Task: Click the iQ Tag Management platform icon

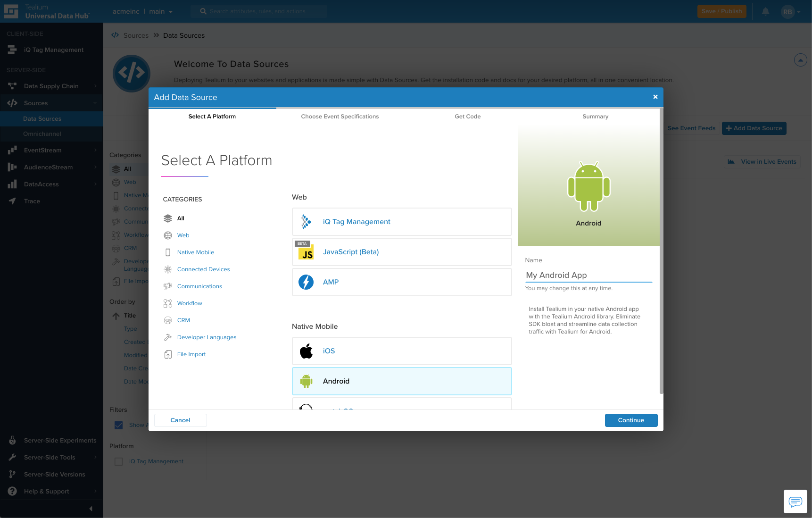Action: 306,222
